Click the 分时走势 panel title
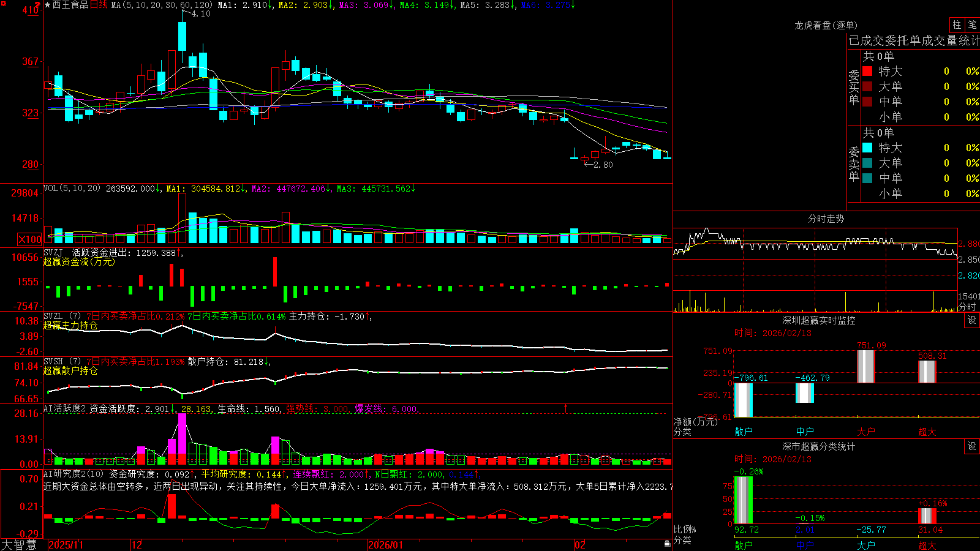Screen dimensions: 980x551 [826, 219]
